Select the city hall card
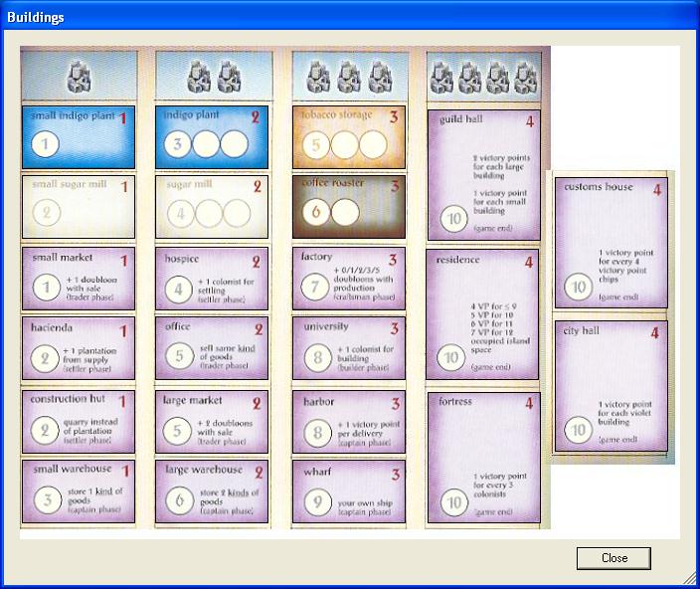The width and height of the screenshot is (700, 589). pos(612,386)
